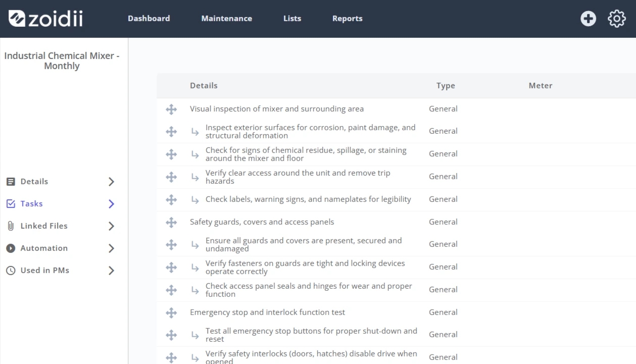Expand the Used in PMs chevron
Viewport: 636px width, 364px height.
pos(112,271)
